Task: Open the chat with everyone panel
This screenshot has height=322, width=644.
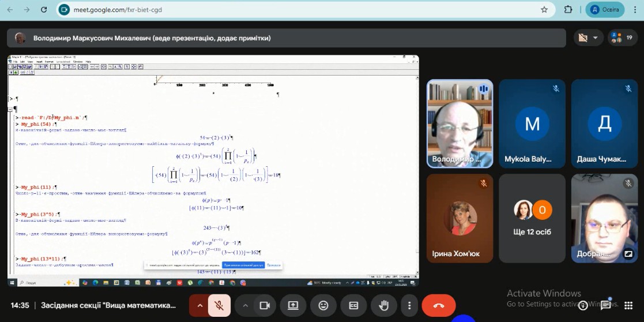Action: [x=605, y=305]
